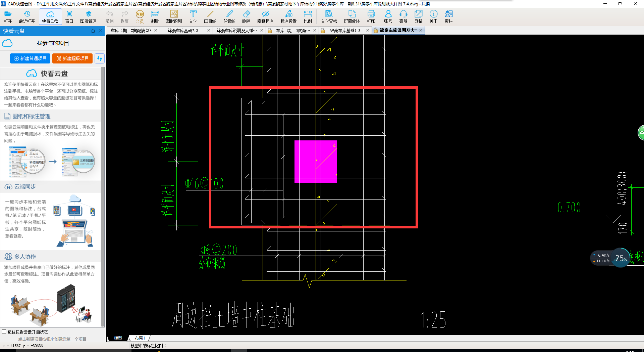The image size is (644, 352).
Task: Select the 测量 measure tool
Action: tap(155, 16)
